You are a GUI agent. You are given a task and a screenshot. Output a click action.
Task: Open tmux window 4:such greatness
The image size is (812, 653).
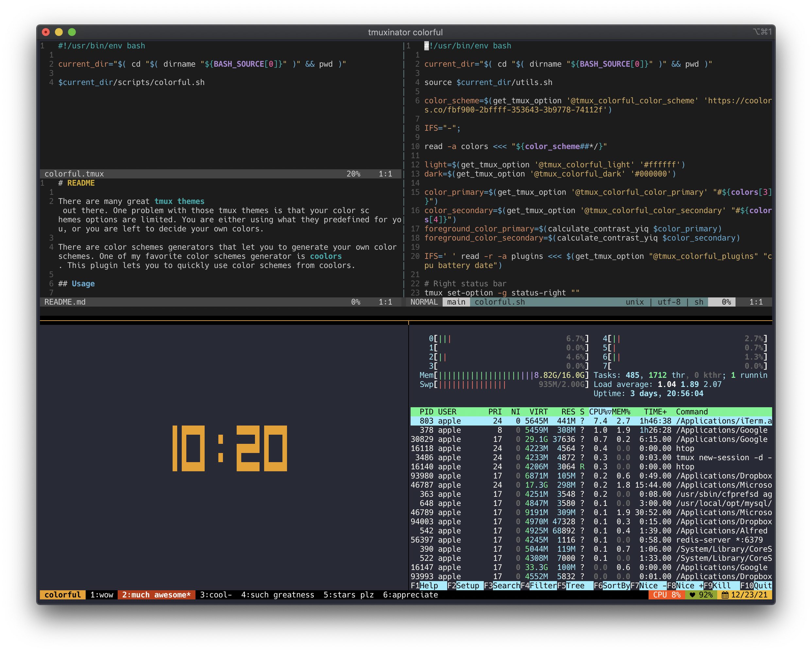click(x=277, y=595)
